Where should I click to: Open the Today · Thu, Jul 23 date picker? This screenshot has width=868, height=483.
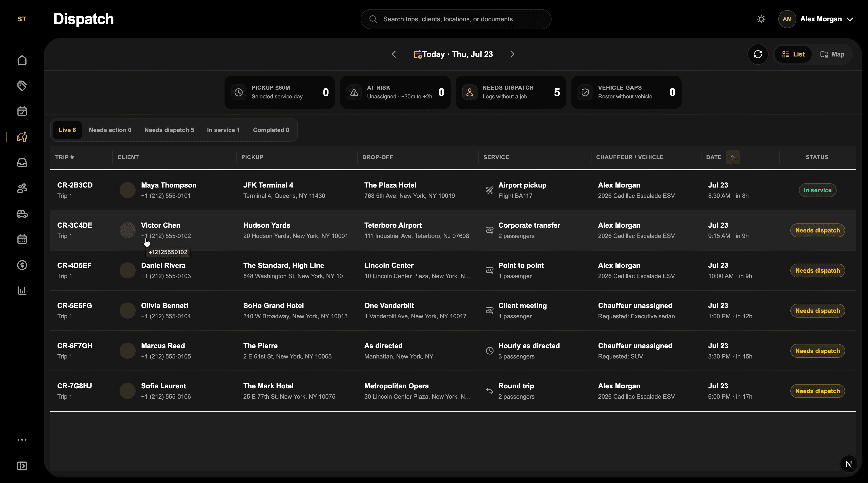(454, 54)
